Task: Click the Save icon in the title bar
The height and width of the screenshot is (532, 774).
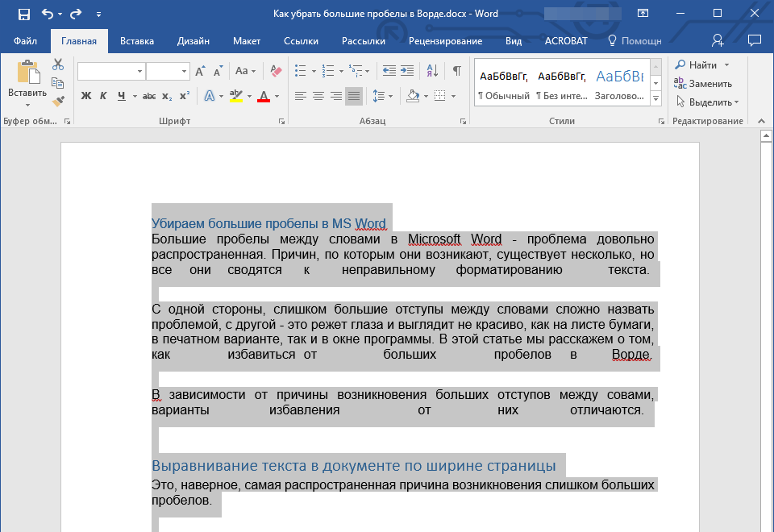Action: click(x=23, y=14)
